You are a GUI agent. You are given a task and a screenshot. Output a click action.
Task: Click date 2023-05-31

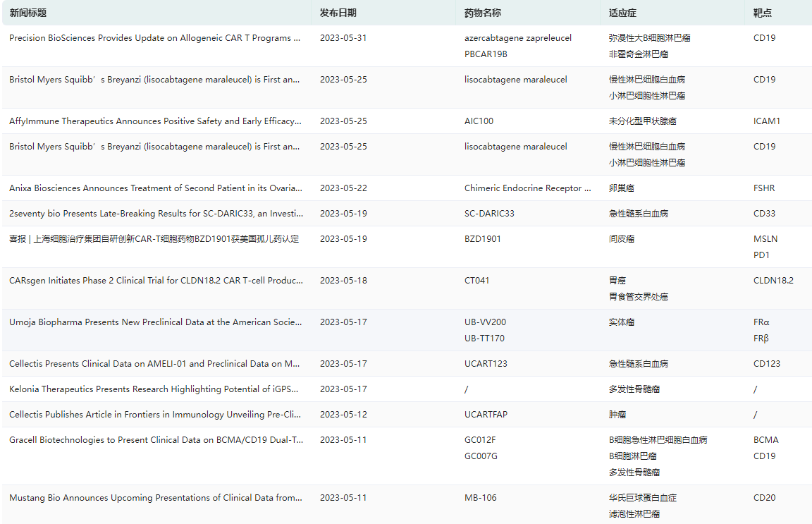click(x=343, y=38)
